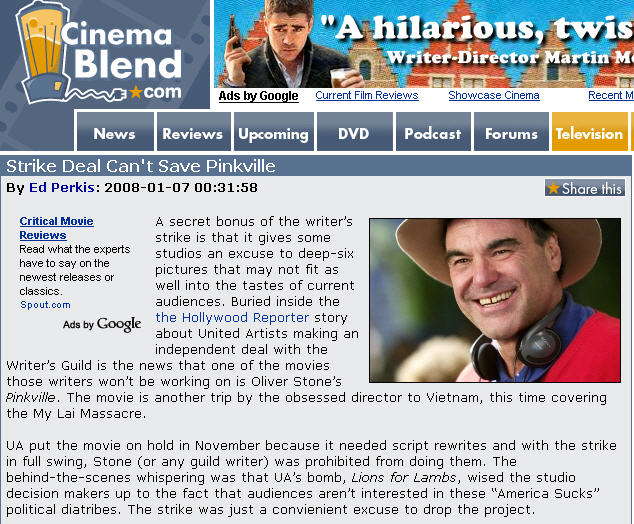
Task: Visit the Spout.com link
Action: point(45,305)
